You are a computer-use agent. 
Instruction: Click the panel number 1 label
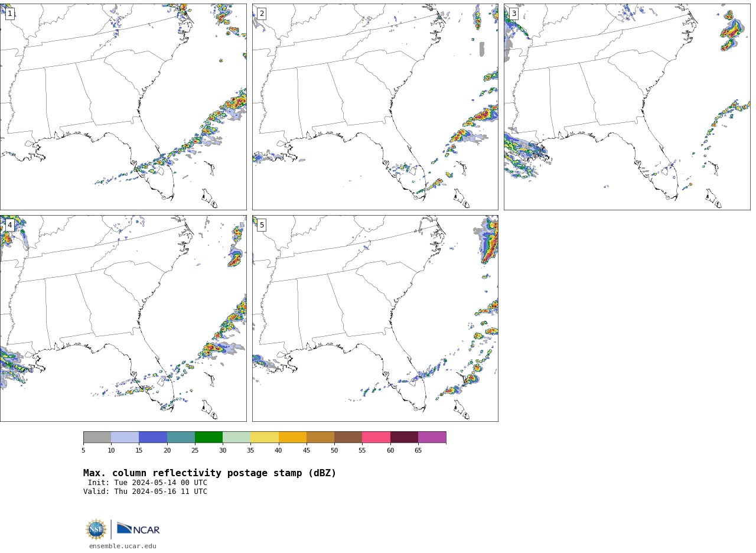click(x=9, y=14)
